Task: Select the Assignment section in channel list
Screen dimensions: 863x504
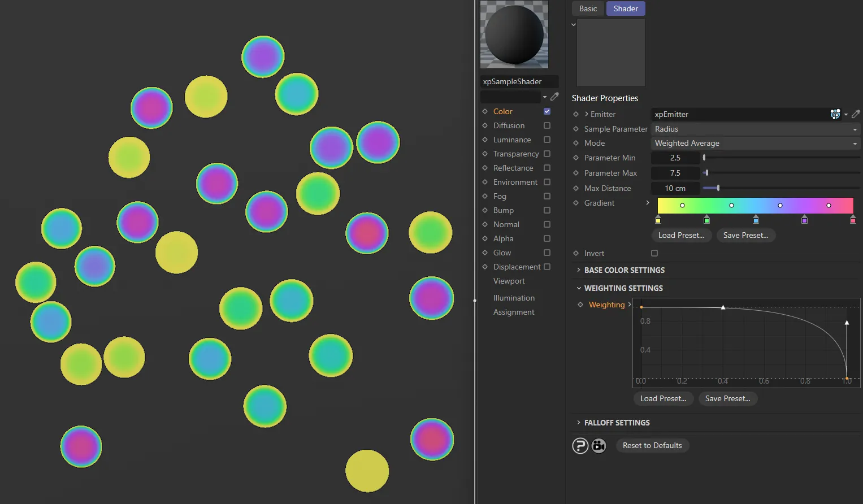Action: [513, 311]
